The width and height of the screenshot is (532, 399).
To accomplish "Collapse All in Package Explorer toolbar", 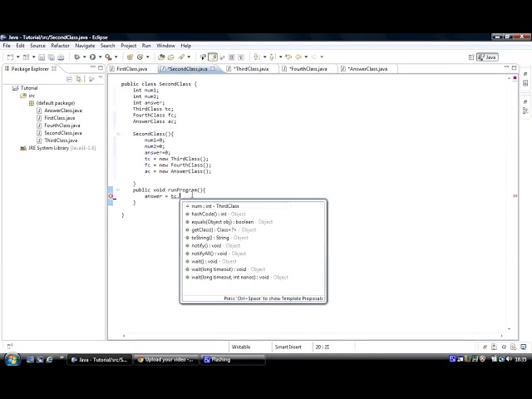I will 69,79.
